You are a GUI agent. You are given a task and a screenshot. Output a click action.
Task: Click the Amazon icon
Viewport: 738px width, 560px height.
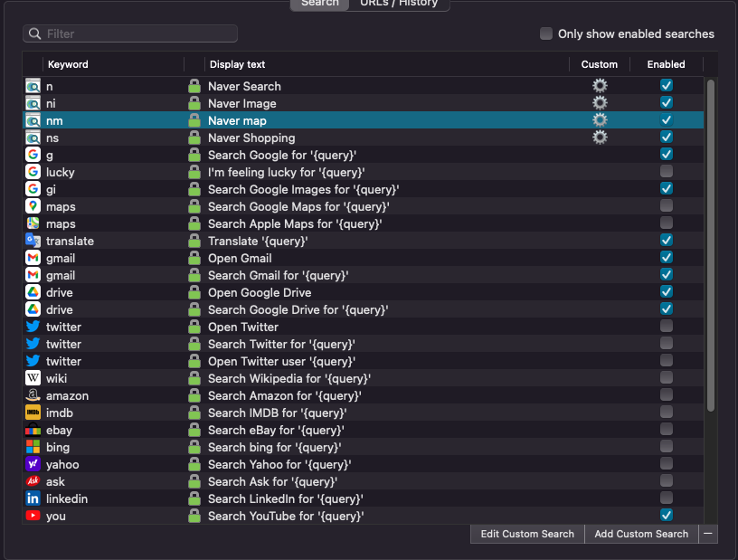[x=33, y=395]
